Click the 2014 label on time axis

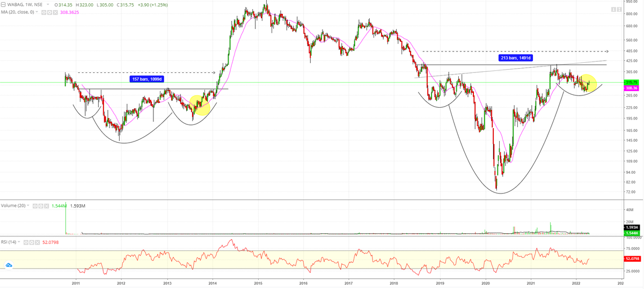point(213,282)
